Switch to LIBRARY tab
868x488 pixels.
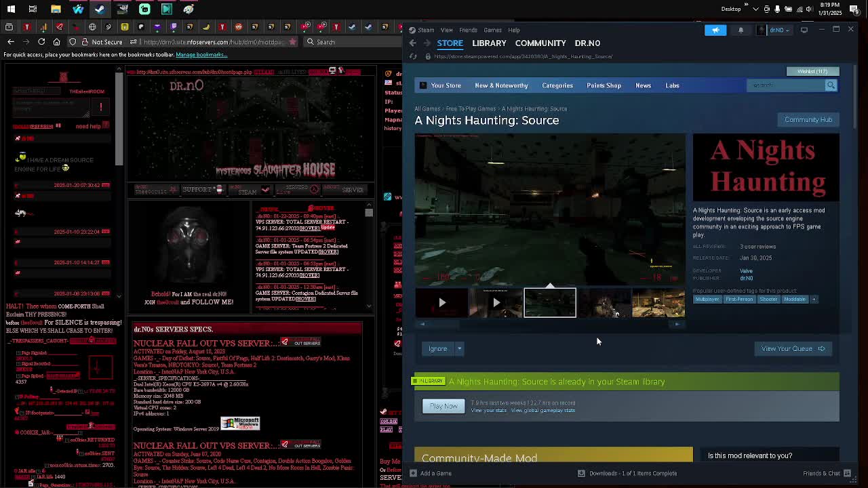pyautogui.click(x=489, y=43)
